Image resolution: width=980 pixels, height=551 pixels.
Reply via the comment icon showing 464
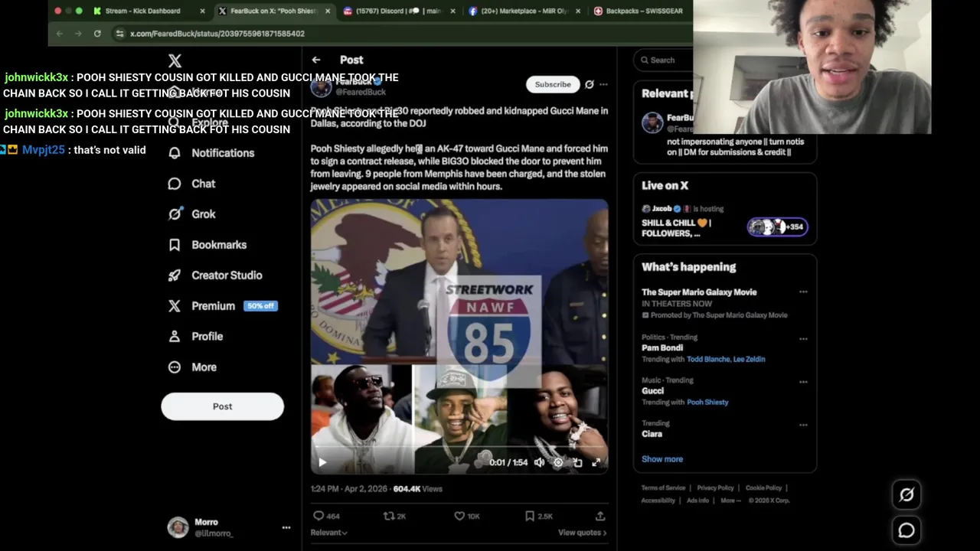(x=327, y=516)
